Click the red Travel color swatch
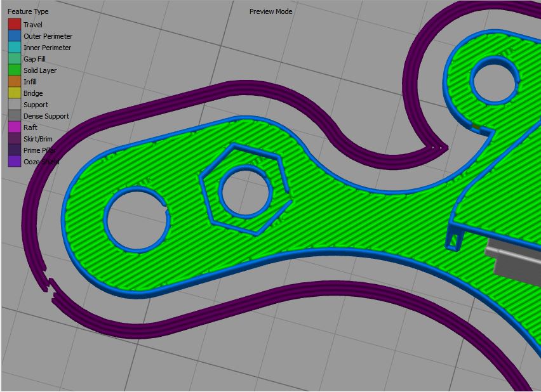The image size is (541, 392). 14,25
